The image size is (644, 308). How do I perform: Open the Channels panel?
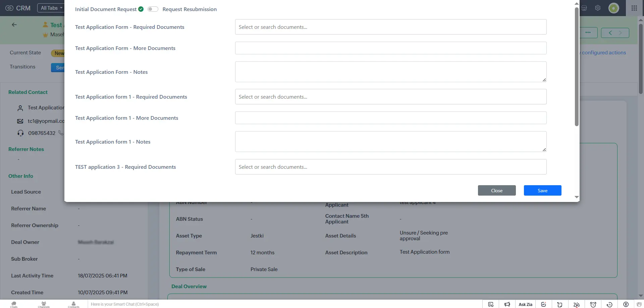[x=44, y=304]
